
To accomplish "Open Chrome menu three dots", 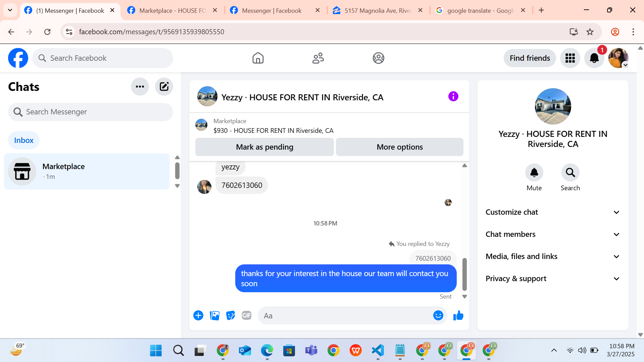I will pyautogui.click(x=633, y=32).
